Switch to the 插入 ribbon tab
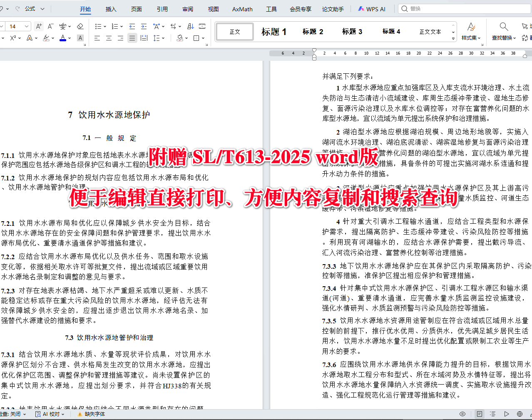 tap(110, 9)
